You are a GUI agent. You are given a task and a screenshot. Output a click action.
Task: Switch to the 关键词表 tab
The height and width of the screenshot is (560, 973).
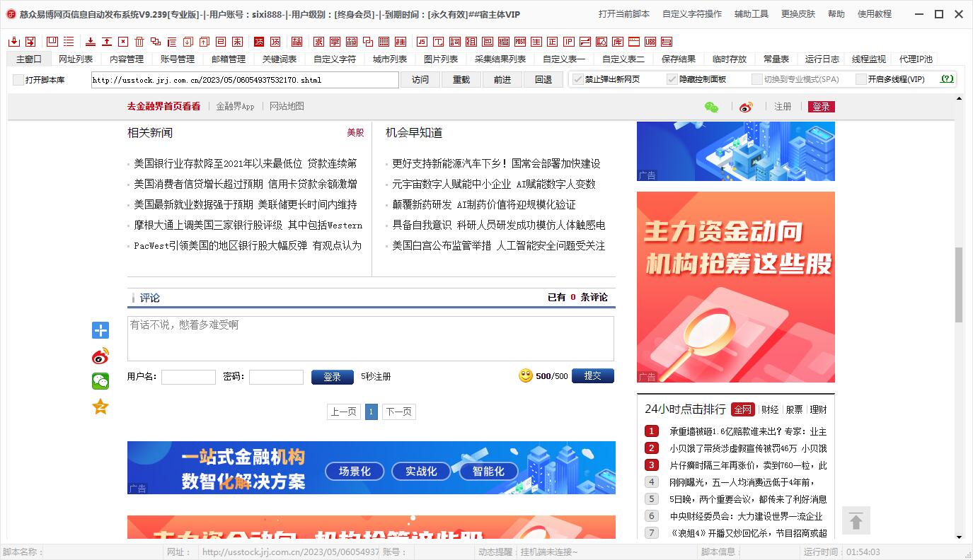coord(280,59)
